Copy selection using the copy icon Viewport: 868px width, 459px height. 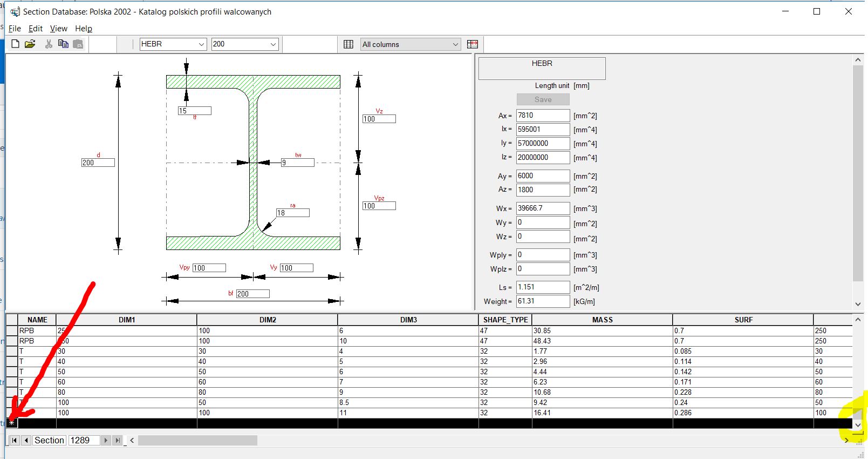[63, 44]
